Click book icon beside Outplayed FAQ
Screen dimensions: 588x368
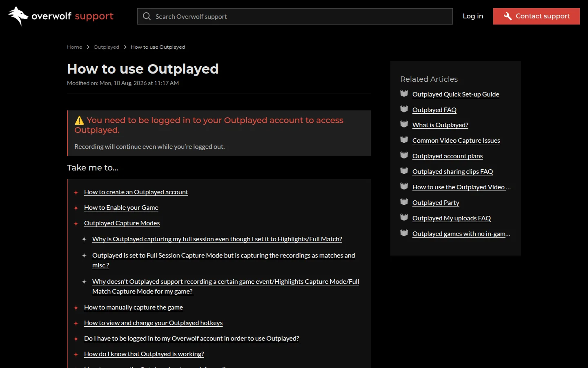coord(404,109)
